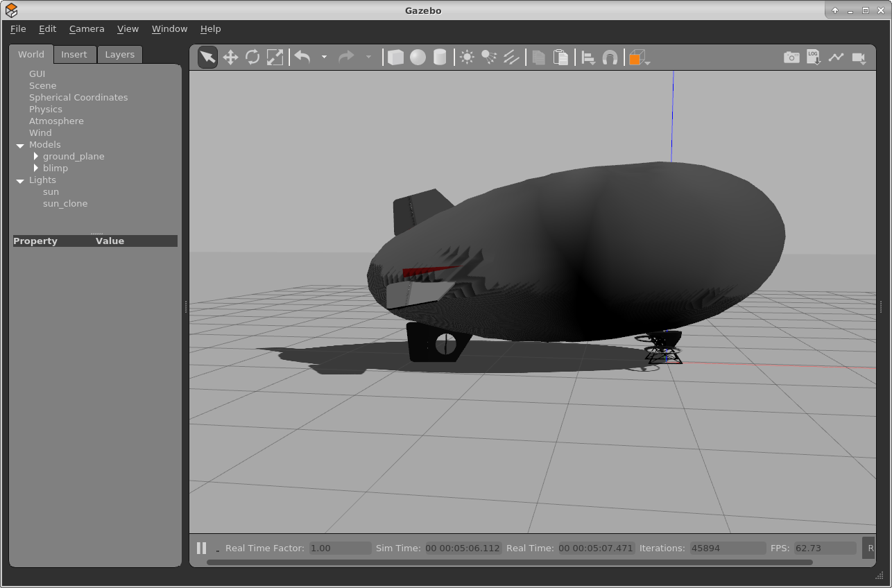The height and width of the screenshot is (588, 892).
Task: Insert a sphere shape
Action: 418,58
